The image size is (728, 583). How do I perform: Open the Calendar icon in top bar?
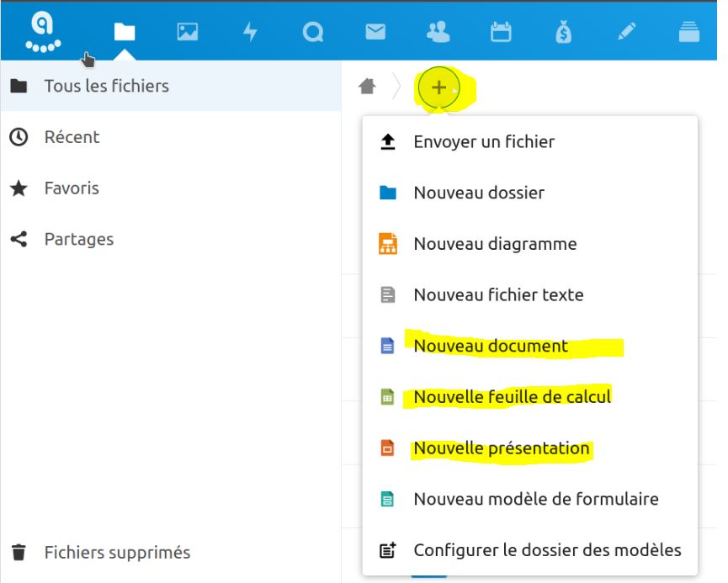coord(502,33)
